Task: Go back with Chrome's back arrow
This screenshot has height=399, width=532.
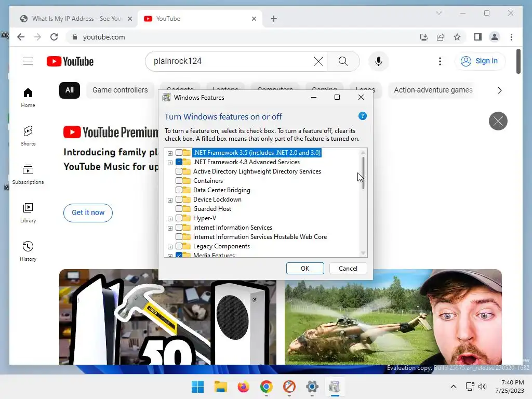Action: 21,37
